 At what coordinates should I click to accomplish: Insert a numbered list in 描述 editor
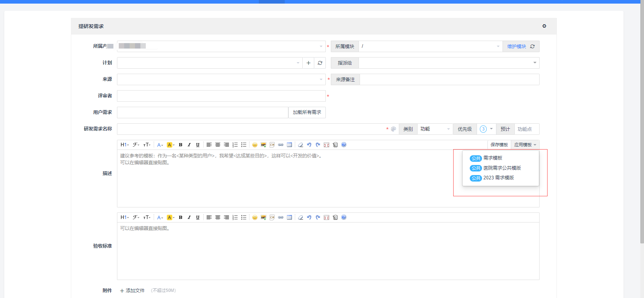point(235,145)
